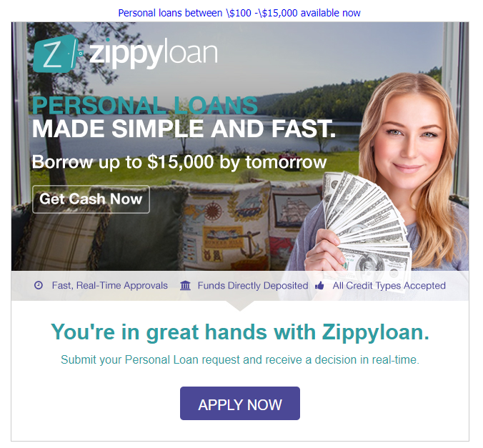Click the downward triangle pointer below feature bar

tap(240, 306)
